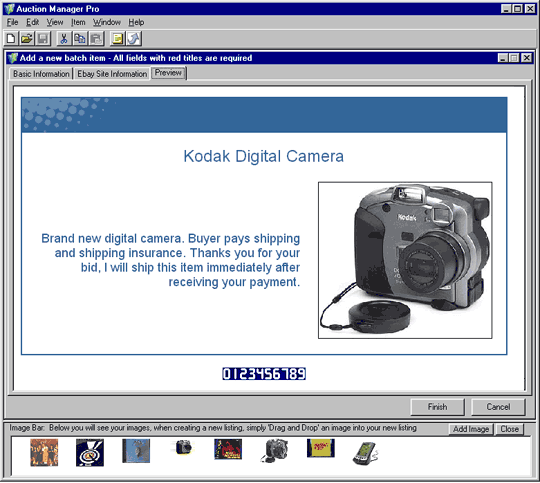Viewport: 540px width, 483px height.
Task: Click the Add Image button
Action: [471, 429]
